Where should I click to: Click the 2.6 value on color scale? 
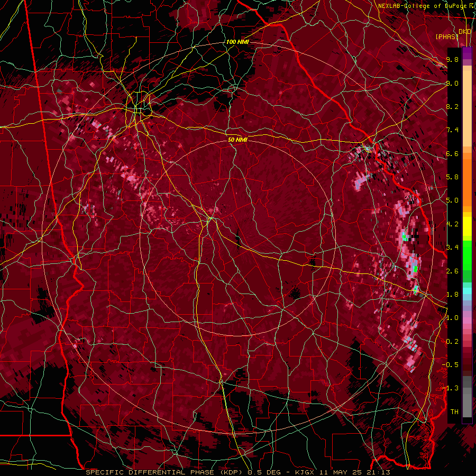click(452, 271)
